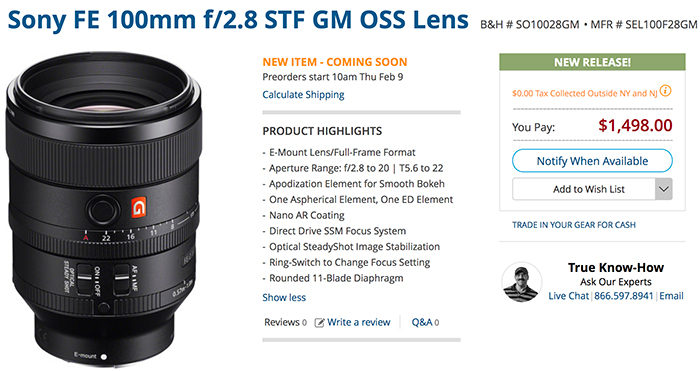View the Reviews section
This screenshot has height=371, width=700.
pyautogui.click(x=285, y=322)
